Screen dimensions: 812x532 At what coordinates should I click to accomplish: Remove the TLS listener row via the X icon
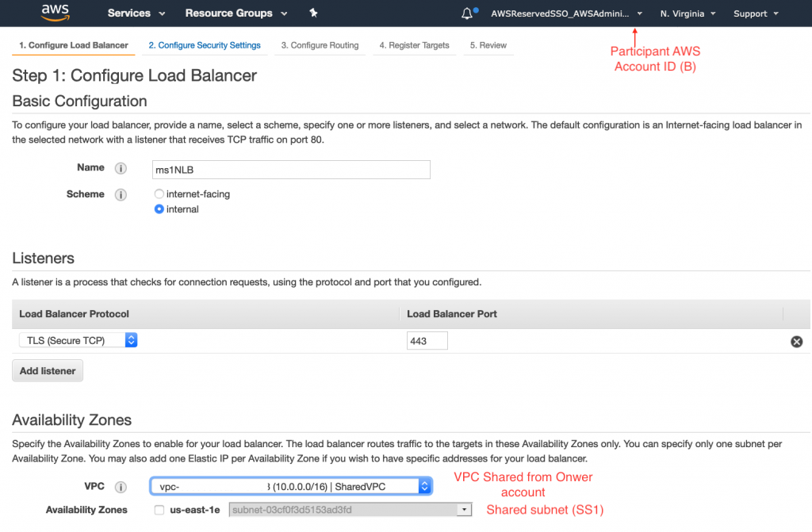click(x=796, y=341)
